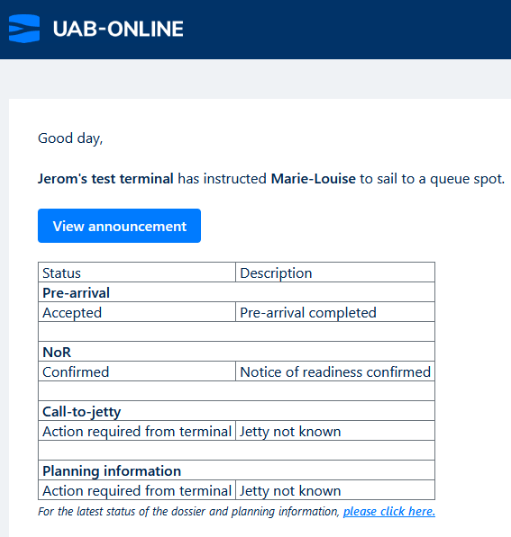Click Planning information 'Action required from terminal' cell
This screenshot has height=537, width=511.
[x=137, y=490]
